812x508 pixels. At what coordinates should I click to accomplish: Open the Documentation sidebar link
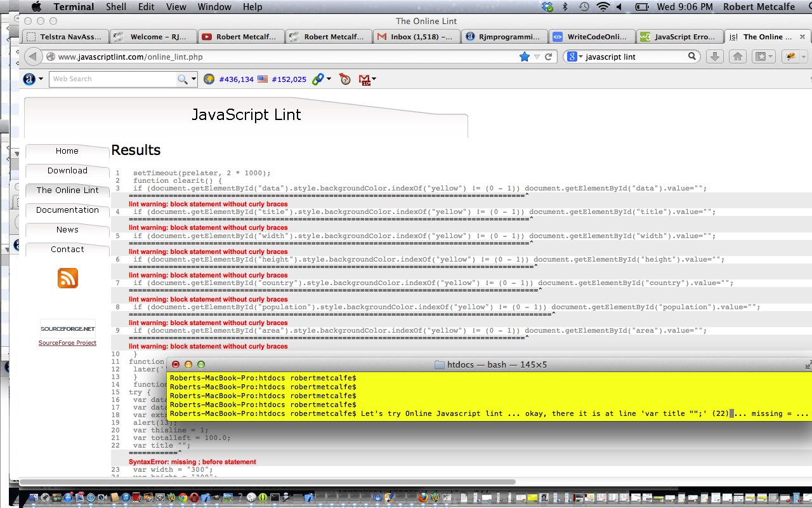coord(67,210)
